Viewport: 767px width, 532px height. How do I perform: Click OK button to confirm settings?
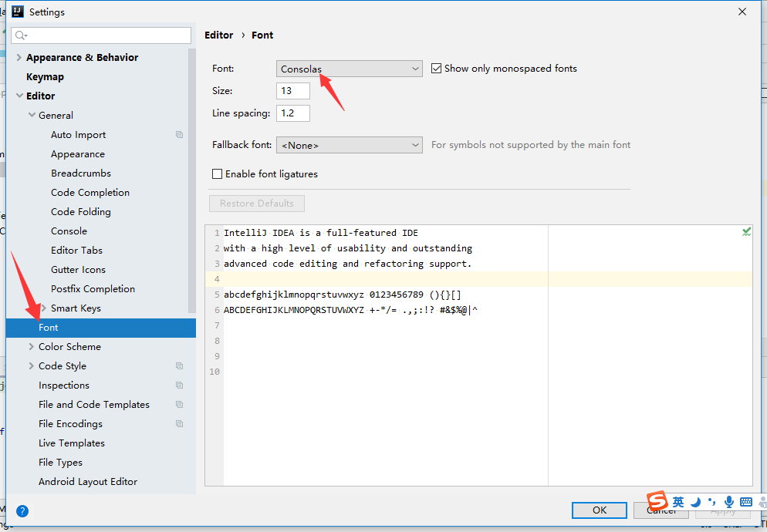click(600, 510)
